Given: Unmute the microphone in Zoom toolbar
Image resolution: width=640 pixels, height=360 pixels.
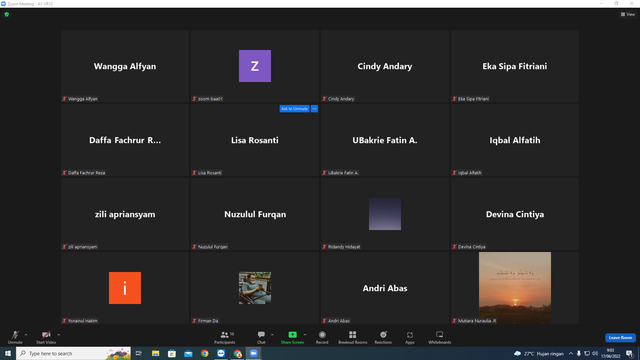Looking at the screenshot, I should [15, 337].
